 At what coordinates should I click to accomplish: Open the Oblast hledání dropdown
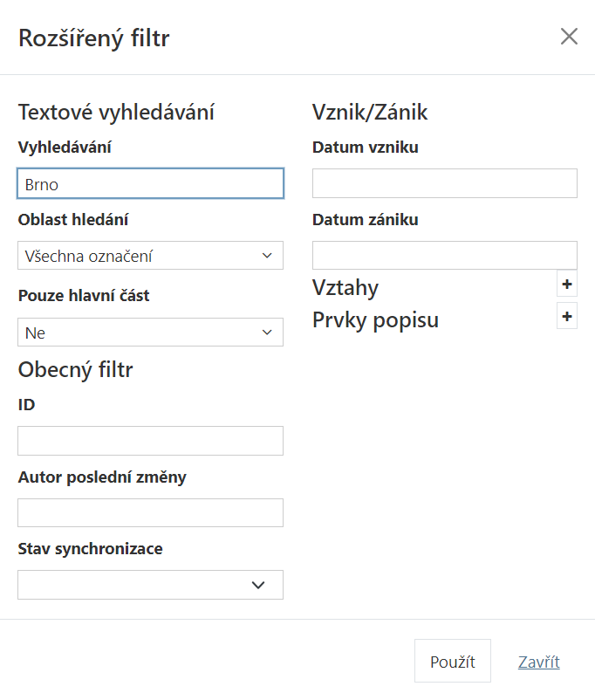point(150,256)
